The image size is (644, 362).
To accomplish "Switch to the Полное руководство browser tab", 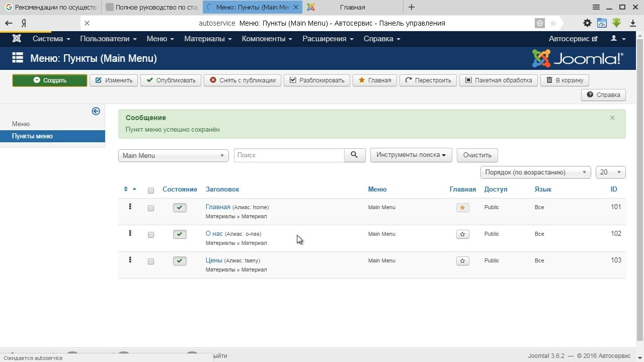I will [x=152, y=7].
